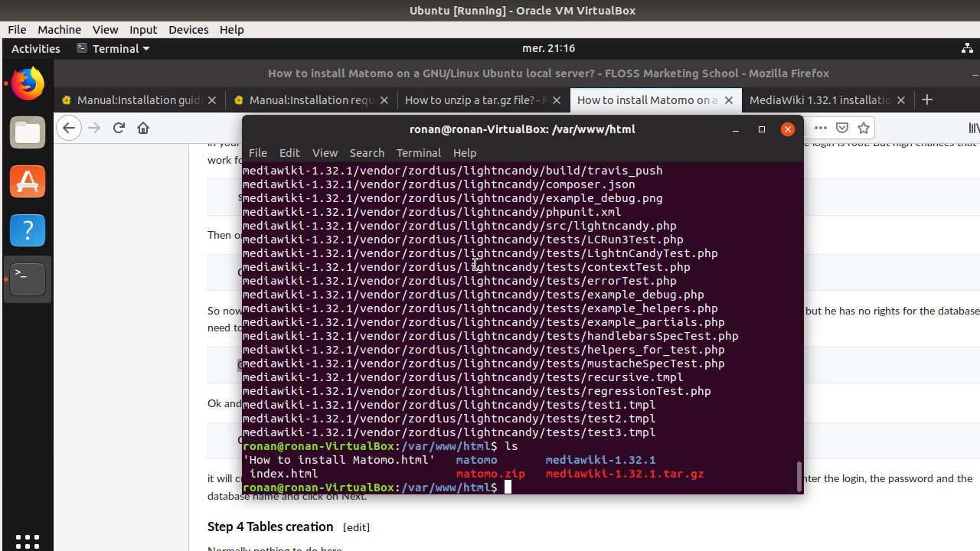Open a new Firefox tab
980x551 pixels.
point(927,99)
